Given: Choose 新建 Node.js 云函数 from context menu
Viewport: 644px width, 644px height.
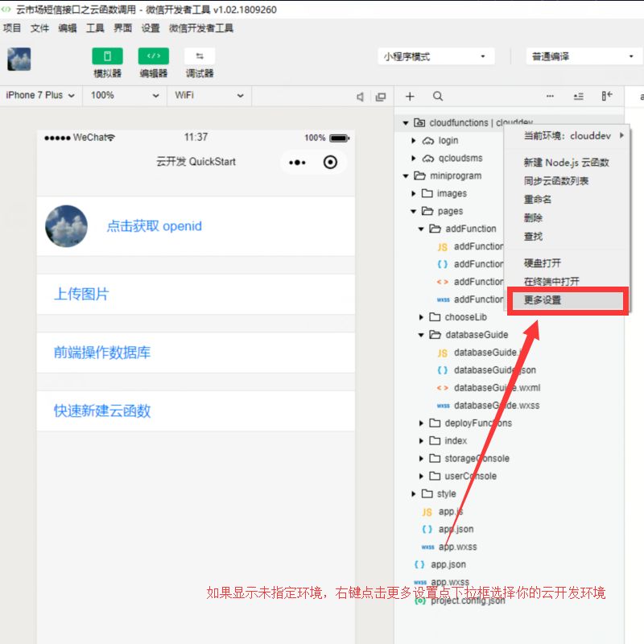Looking at the screenshot, I should coord(567,163).
